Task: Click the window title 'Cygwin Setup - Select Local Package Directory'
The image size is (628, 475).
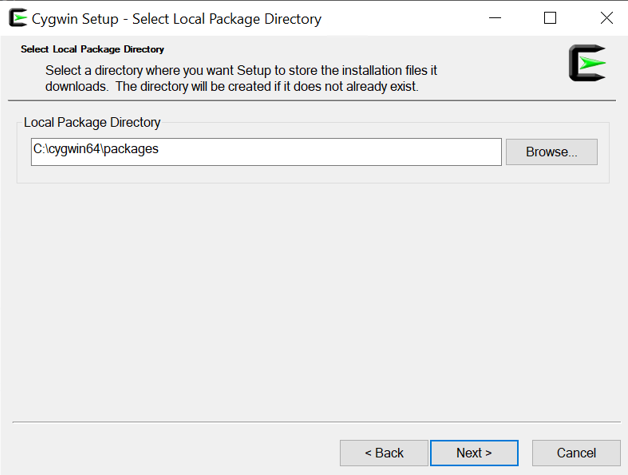Action: coord(176,19)
